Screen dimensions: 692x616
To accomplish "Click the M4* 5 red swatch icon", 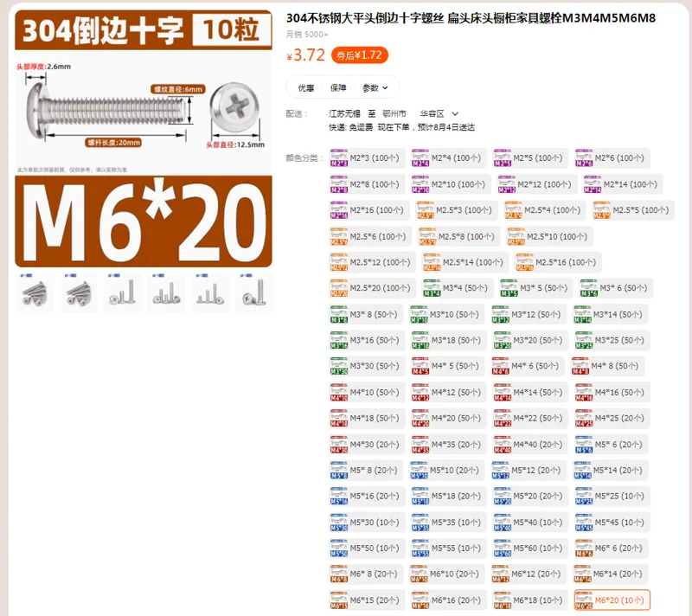I will click(420, 366).
